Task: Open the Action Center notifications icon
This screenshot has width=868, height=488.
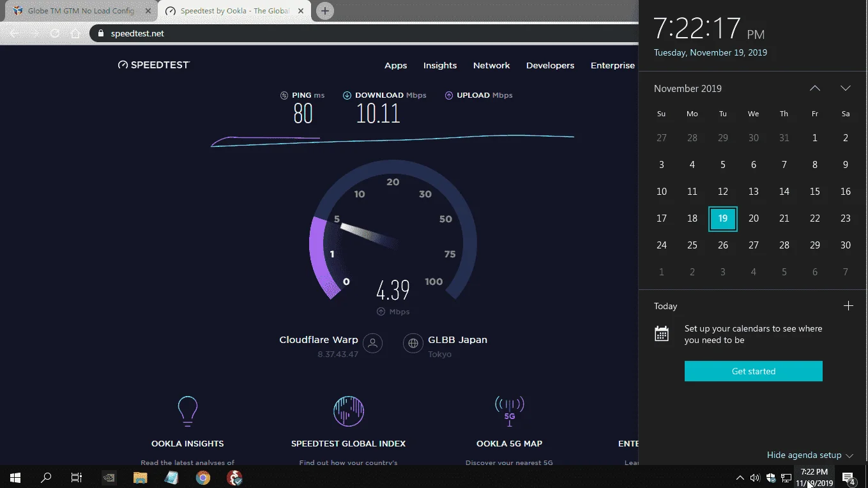Action: click(x=849, y=478)
